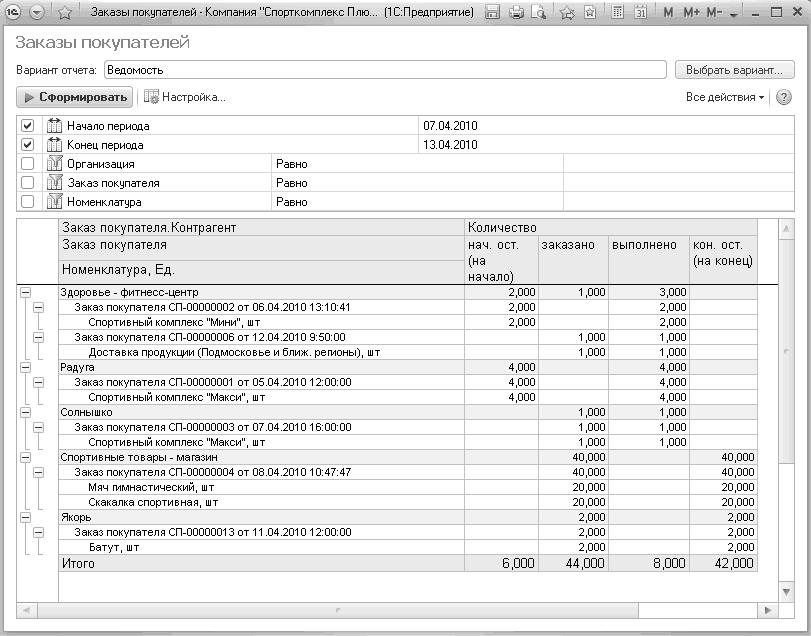Click the M- memory subtract button

[x=714, y=12]
